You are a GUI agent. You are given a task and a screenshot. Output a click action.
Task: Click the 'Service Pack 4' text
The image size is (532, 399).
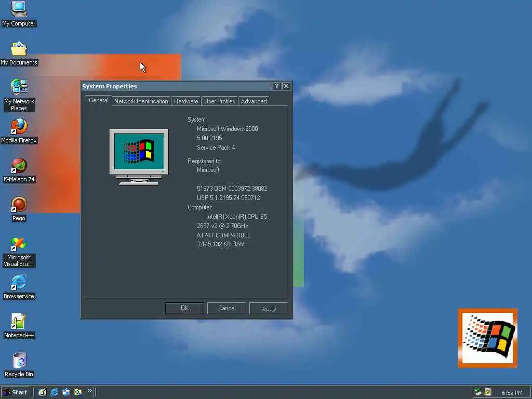click(x=216, y=148)
